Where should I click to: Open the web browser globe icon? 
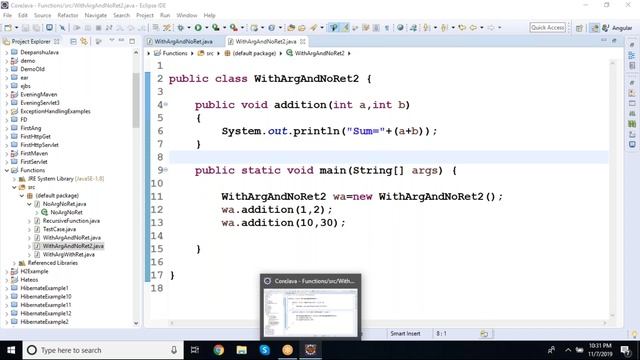pyautogui.click(x=400, y=28)
